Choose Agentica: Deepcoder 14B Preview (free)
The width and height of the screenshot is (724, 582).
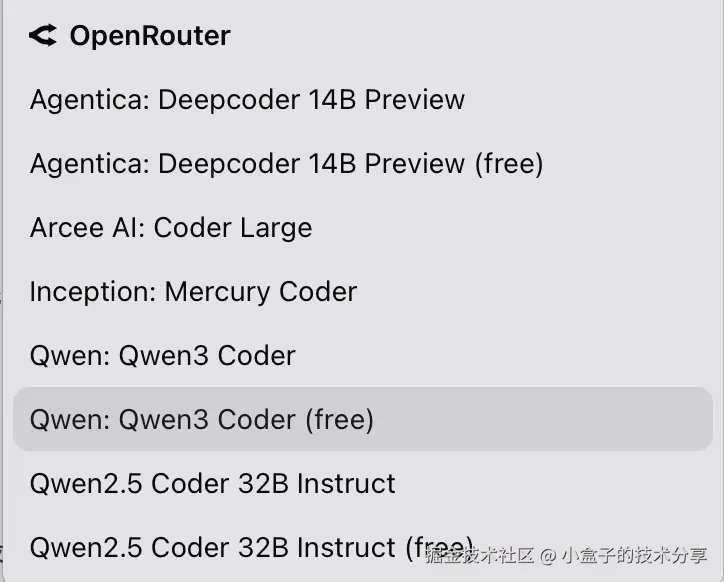point(286,164)
